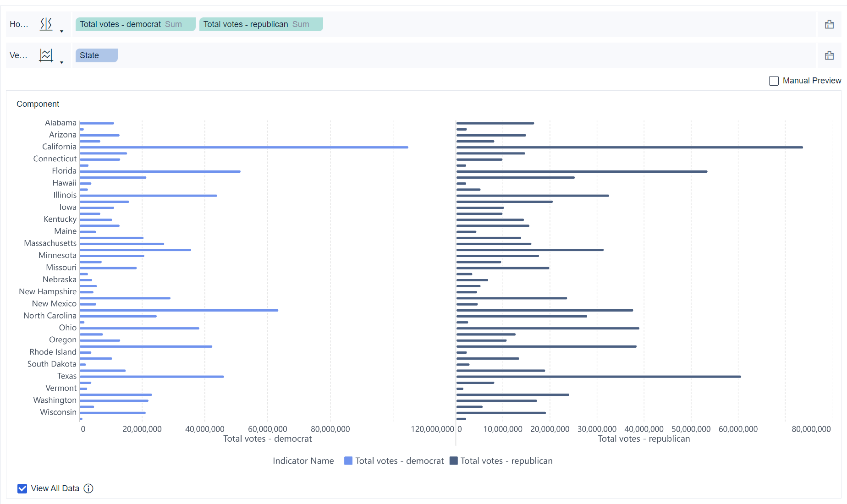The width and height of the screenshot is (847, 504).
Task: Click the clear icon on the horizontal axis row
Action: point(829,24)
